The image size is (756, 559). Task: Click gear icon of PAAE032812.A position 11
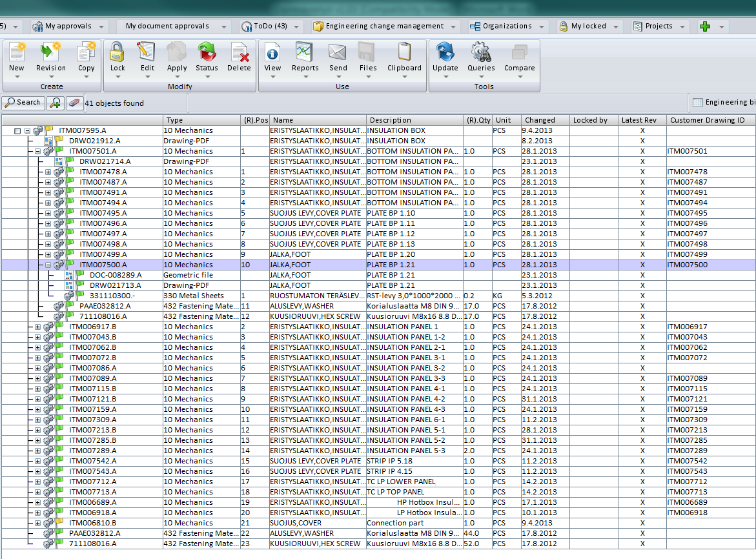(58, 306)
